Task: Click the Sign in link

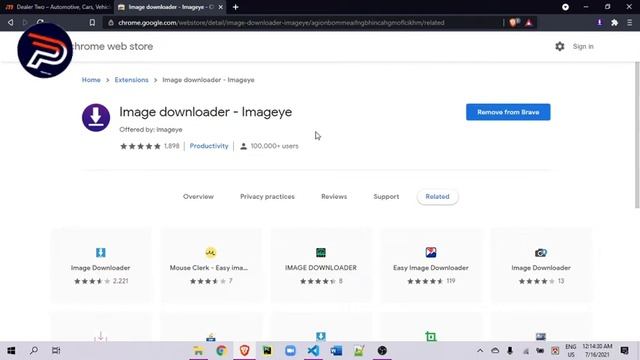Action: tap(583, 47)
